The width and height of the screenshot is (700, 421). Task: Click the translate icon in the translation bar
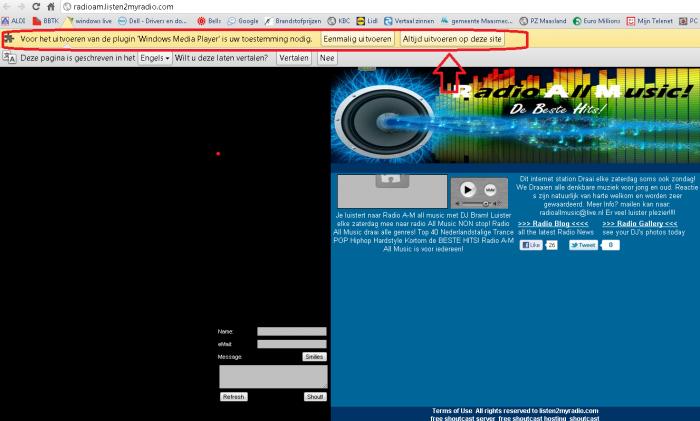(9, 58)
